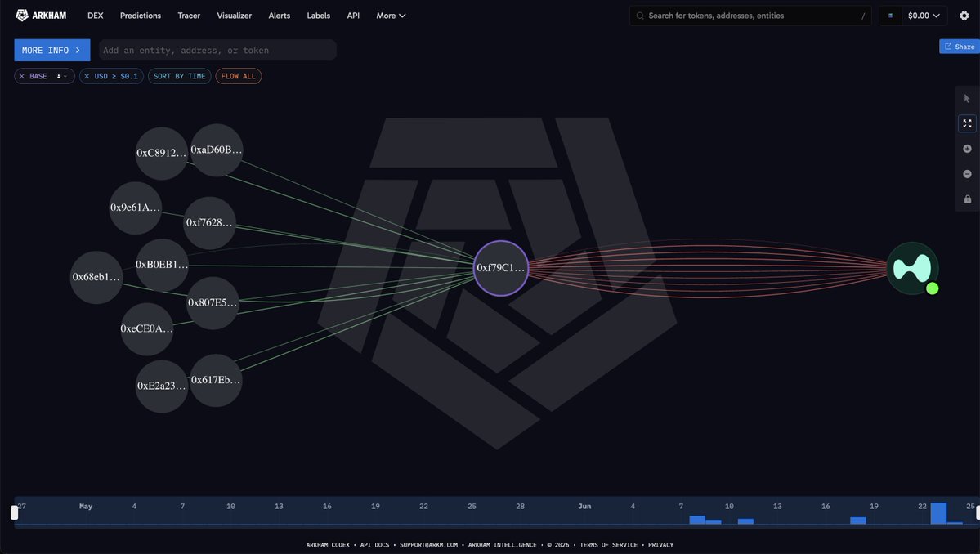The image size is (980, 554).
Task: Remove the USD ≥ $0.1 filter
Action: [87, 76]
